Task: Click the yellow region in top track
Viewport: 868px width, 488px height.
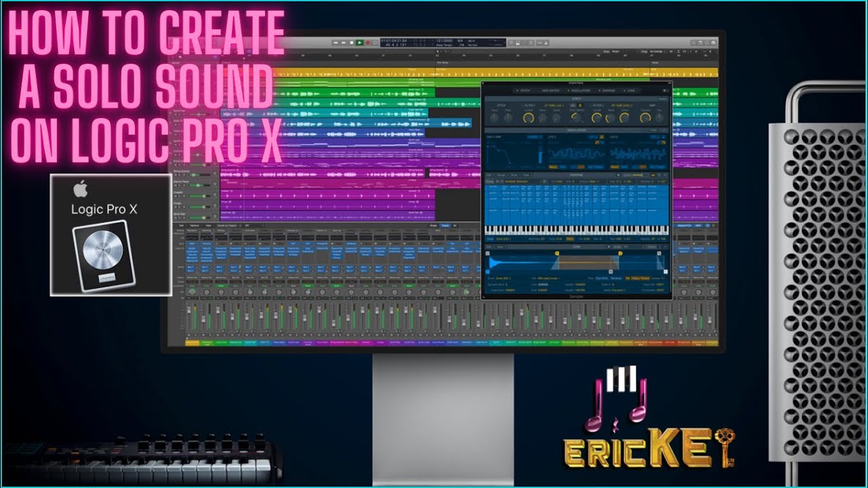Action: point(469,73)
